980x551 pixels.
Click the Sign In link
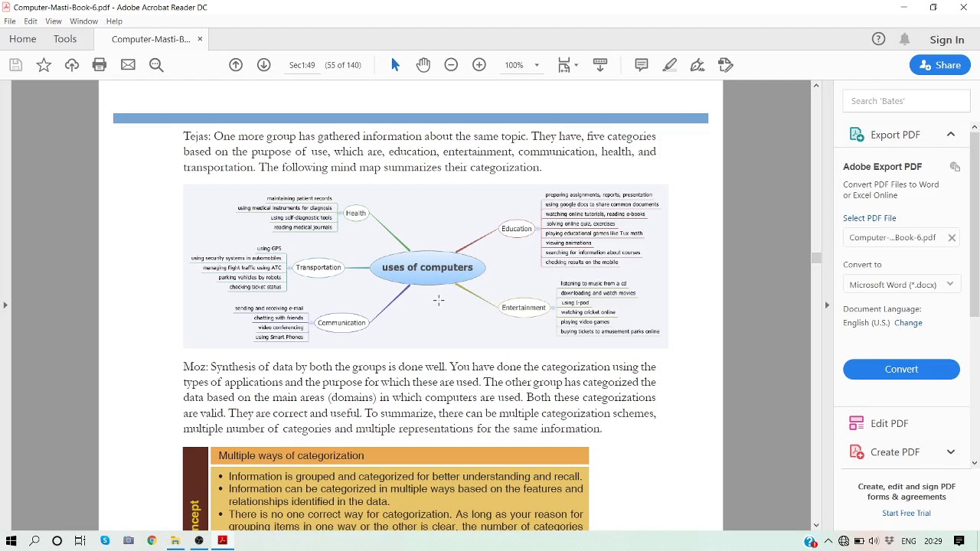[947, 40]
